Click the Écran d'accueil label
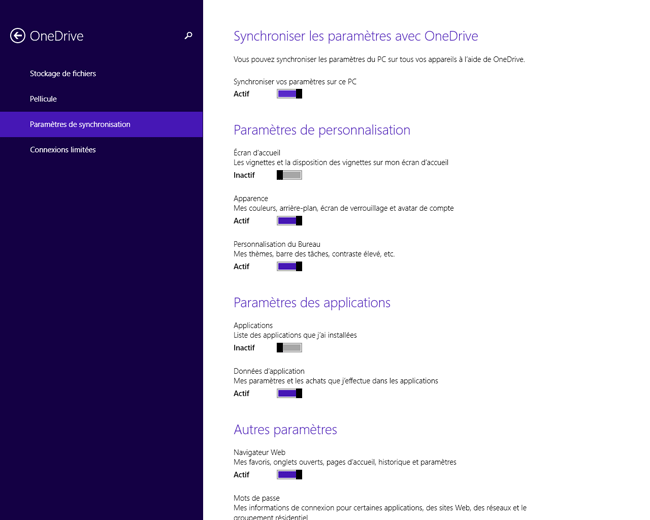 point(257,153)
